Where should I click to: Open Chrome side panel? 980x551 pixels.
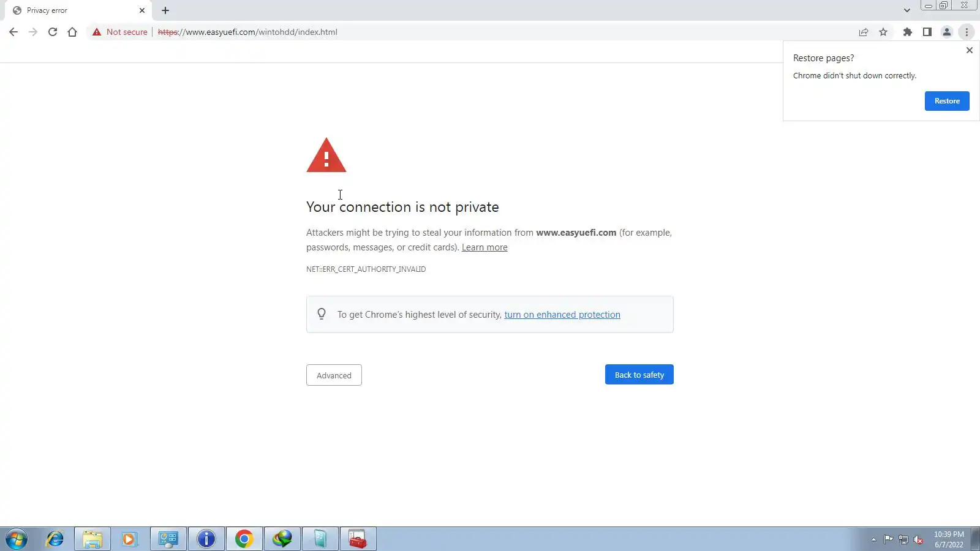pos(927,32)
